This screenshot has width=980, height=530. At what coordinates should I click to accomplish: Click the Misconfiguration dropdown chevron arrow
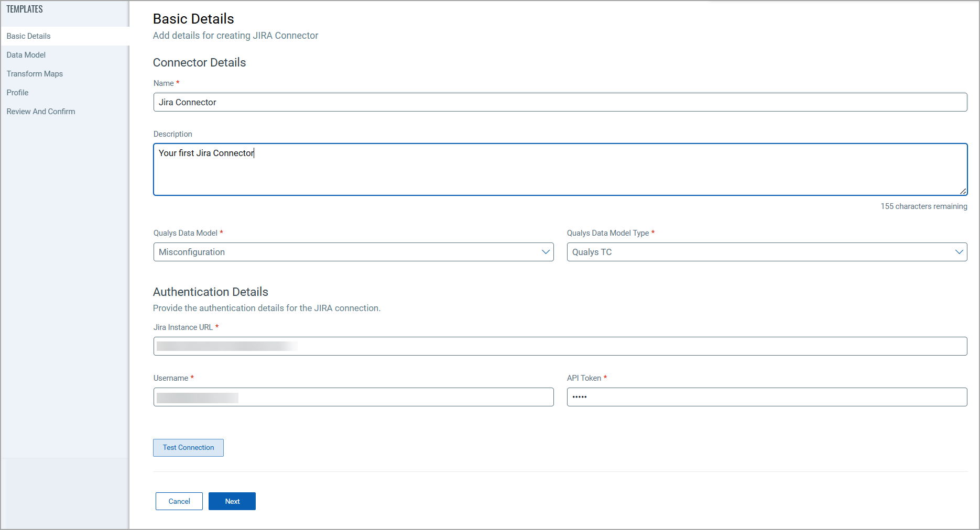[546, 252]
